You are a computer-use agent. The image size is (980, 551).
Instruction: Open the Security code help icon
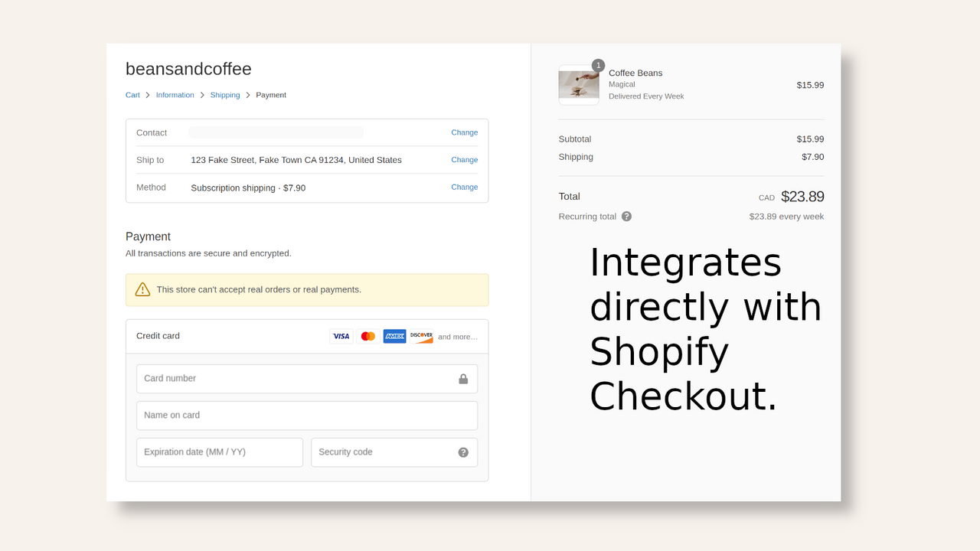tap(463, 452)
